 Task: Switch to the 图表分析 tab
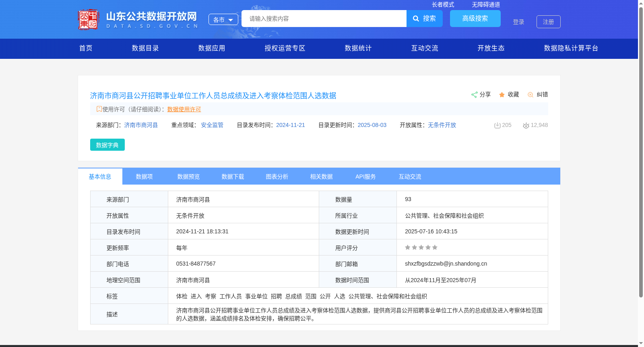(x=277, y=177)
